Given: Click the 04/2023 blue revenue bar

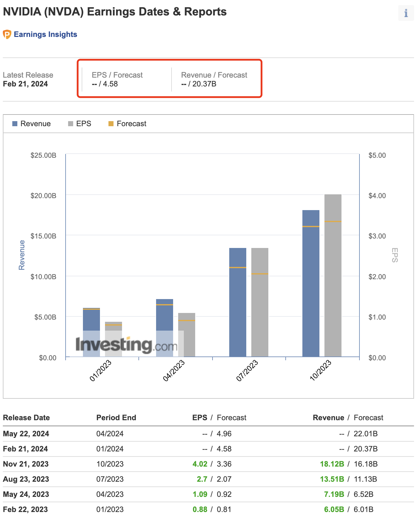Looking at the screenshot, I should (x=165, y=328).
